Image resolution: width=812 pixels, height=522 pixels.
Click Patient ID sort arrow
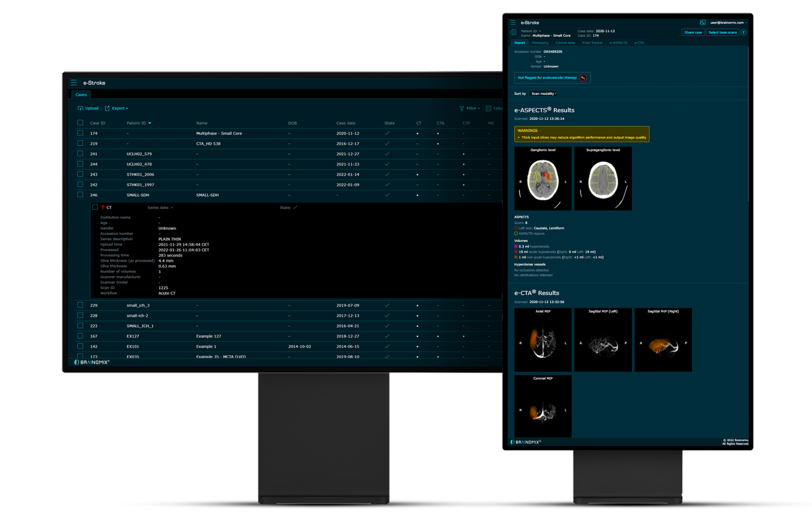(x=150, y=123)
